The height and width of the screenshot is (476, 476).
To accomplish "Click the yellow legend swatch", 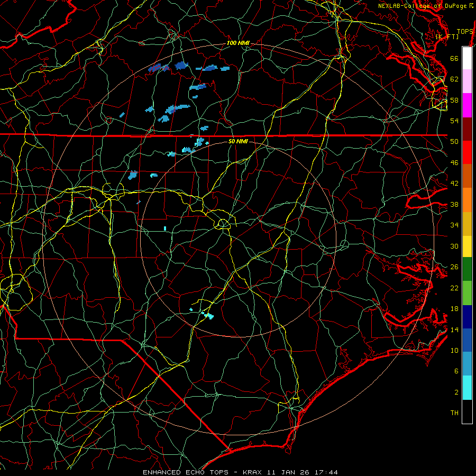I will (467, 246).
